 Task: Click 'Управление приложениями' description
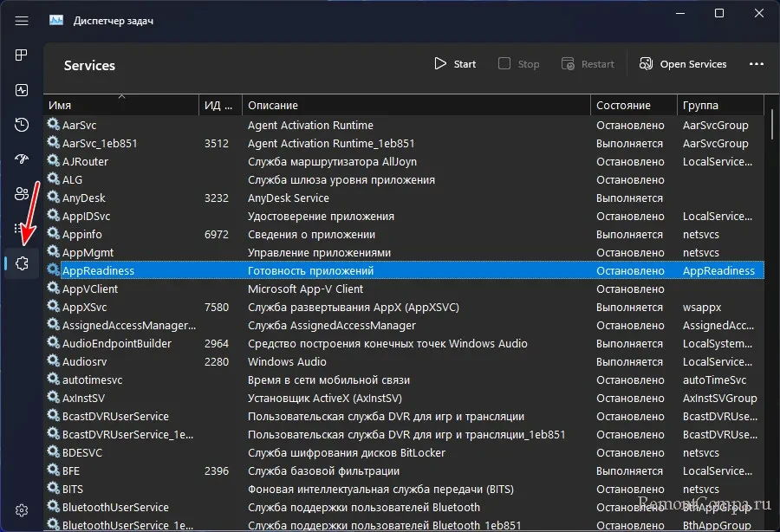click(x=319, y=253)
